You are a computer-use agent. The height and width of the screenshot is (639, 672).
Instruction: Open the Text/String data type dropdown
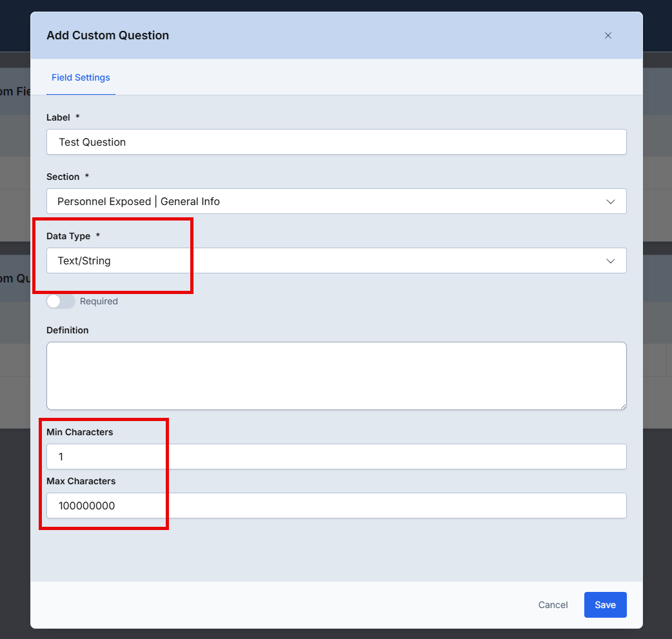pos(335,261)
